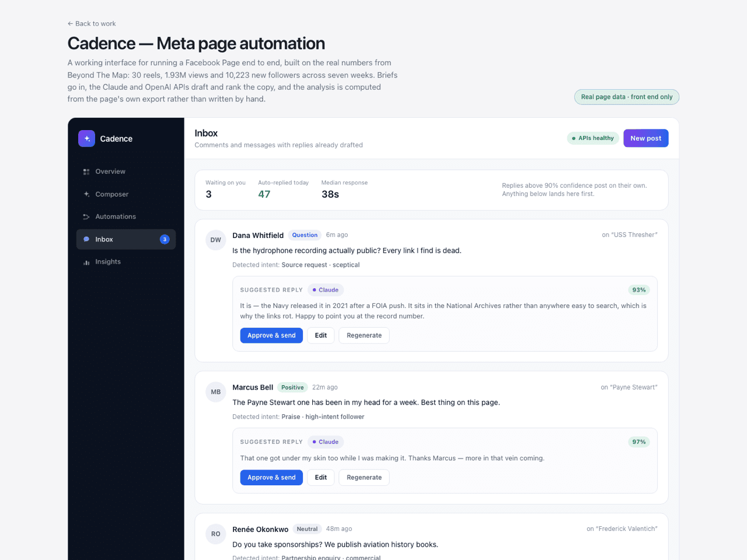The height and width of the screenshot is (560, 747).
Task: Switch to the Insights section
Action: tap(126, 262)
